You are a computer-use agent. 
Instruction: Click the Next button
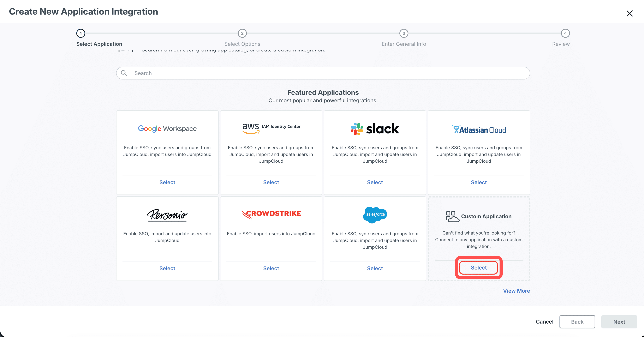(x=619, y=322)
